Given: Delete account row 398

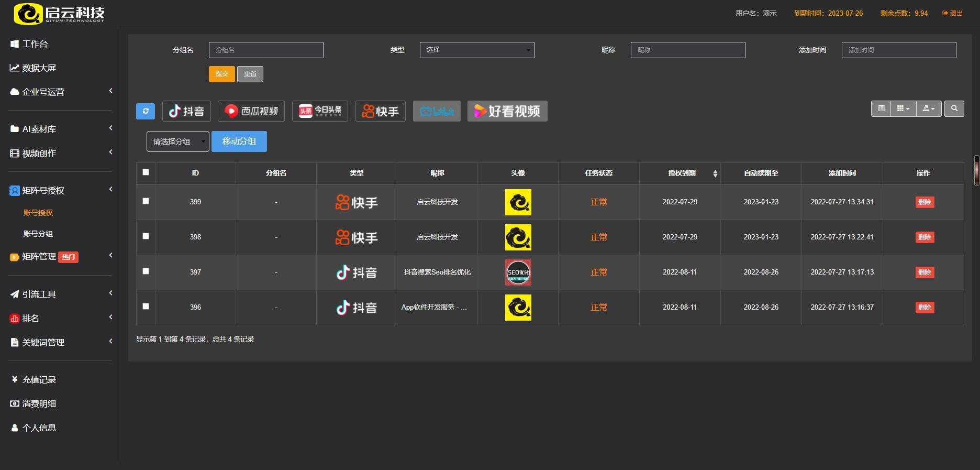Looking at the screenshot, I should click(x=925, y=237).
